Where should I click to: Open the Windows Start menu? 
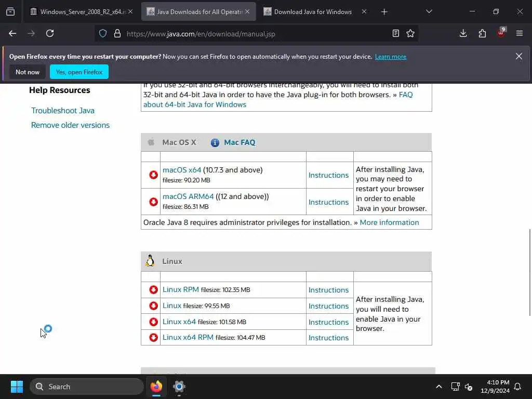click(x=17, y=387)
